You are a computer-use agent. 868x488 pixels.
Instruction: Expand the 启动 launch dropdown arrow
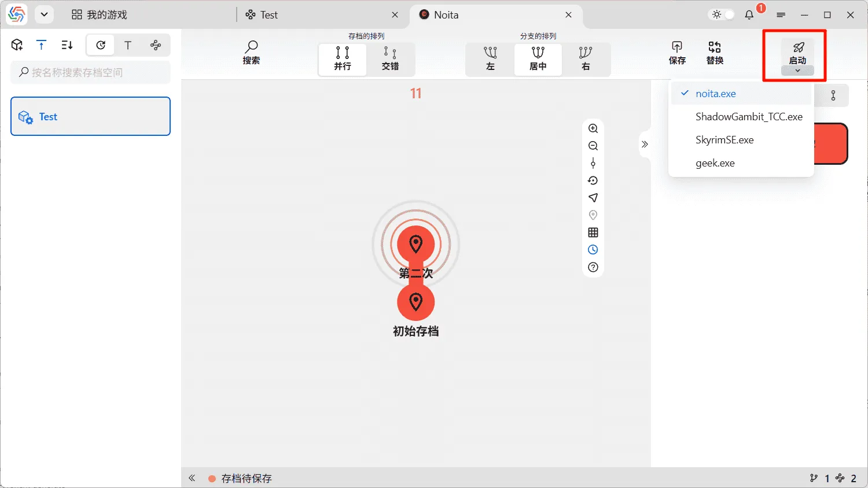pyautogui.click(x=797, y=71)
